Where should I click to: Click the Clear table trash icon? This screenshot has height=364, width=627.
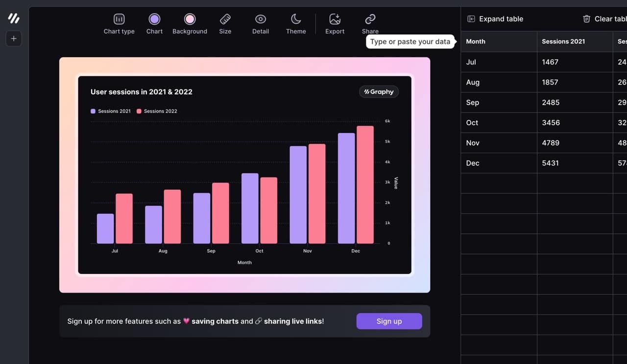[x=586, y=19]
